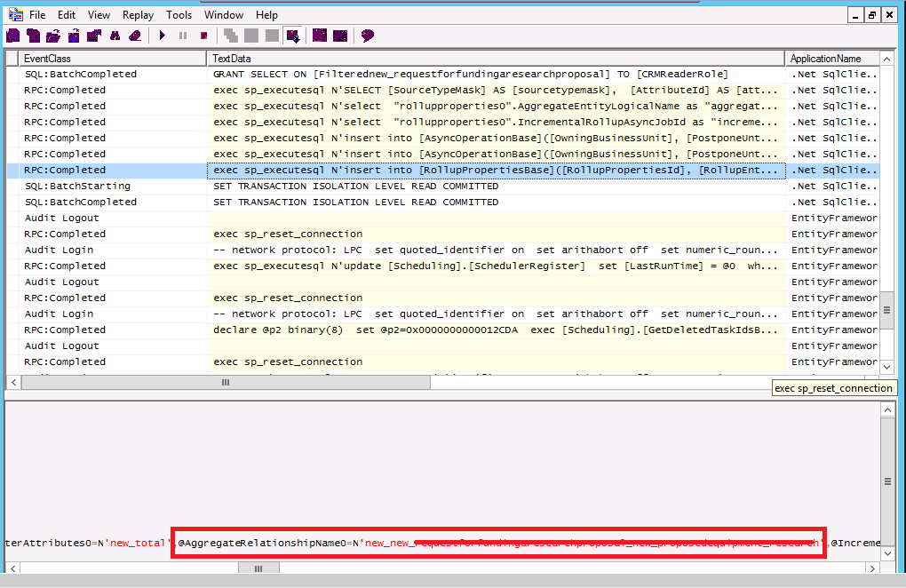The height and width of the screenshot is (588, 906).
Task: Open the Replay menu
Action: coord(138,14)
